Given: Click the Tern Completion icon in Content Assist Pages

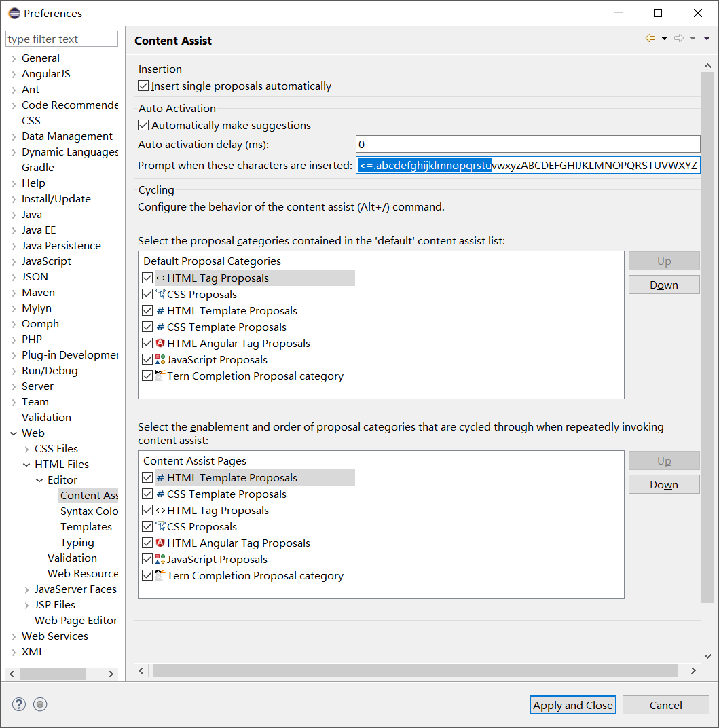Looking at the screenshot, I should click(x=160, y=575).
